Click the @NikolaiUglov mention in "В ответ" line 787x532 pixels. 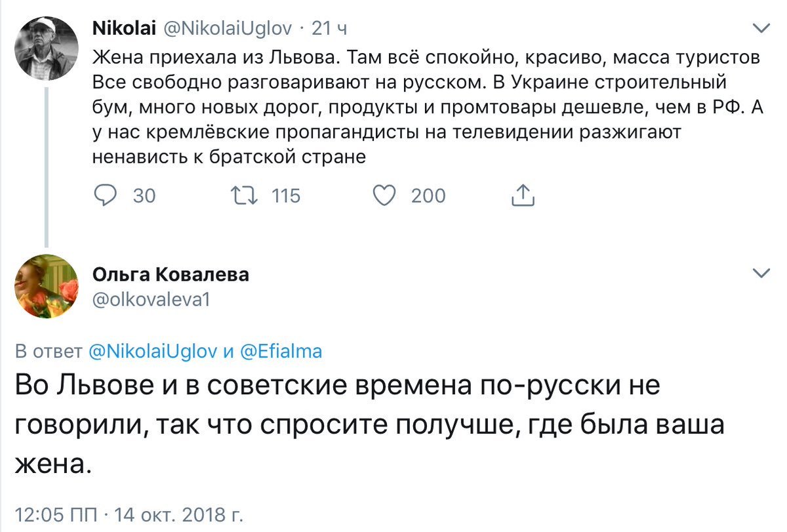153,352
